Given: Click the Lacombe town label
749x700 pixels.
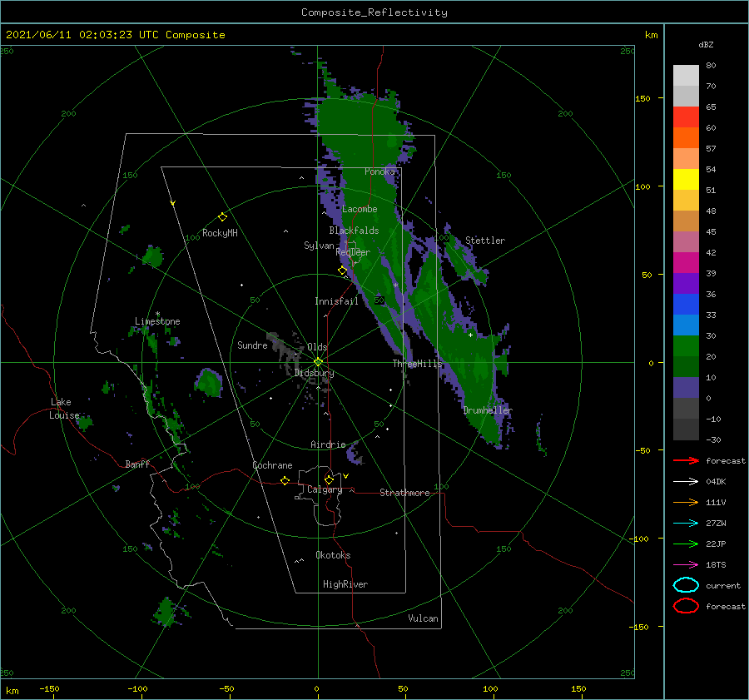Looking at the screenshot, I should point(360,209).
